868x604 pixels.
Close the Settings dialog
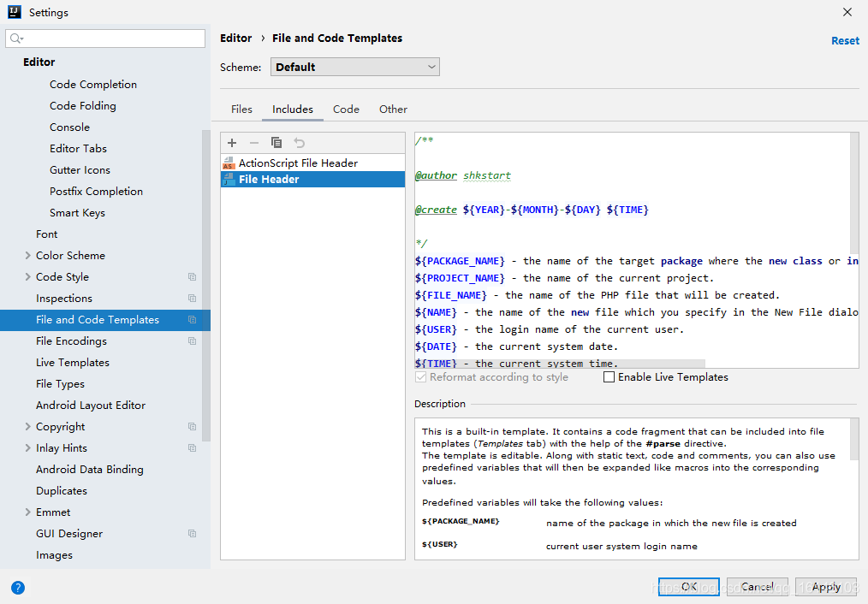[847, 12]
